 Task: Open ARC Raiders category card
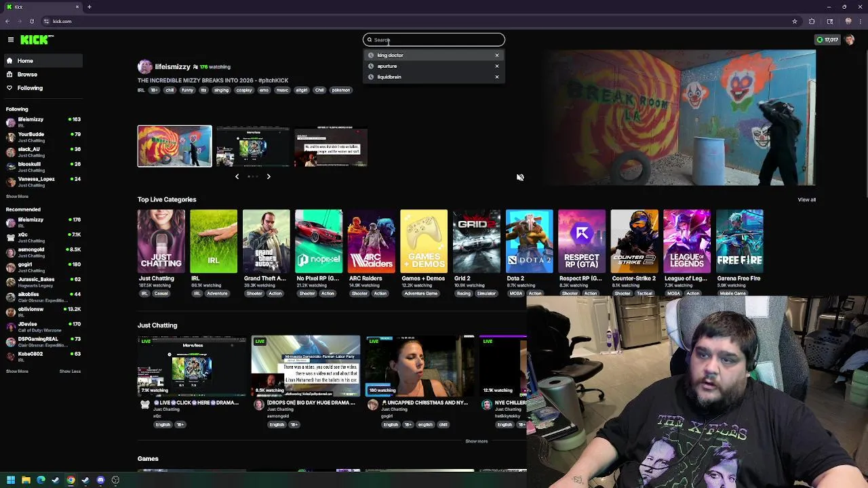[x=371, y=241]
